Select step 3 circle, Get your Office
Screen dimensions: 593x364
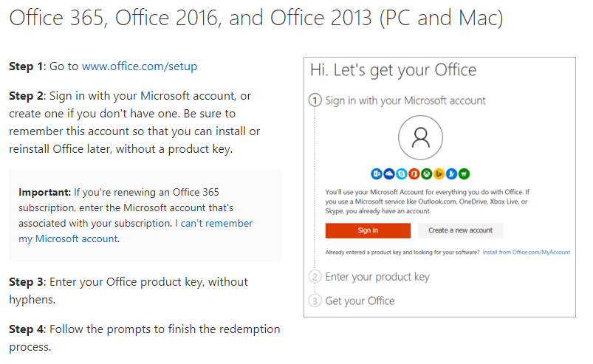316,301
